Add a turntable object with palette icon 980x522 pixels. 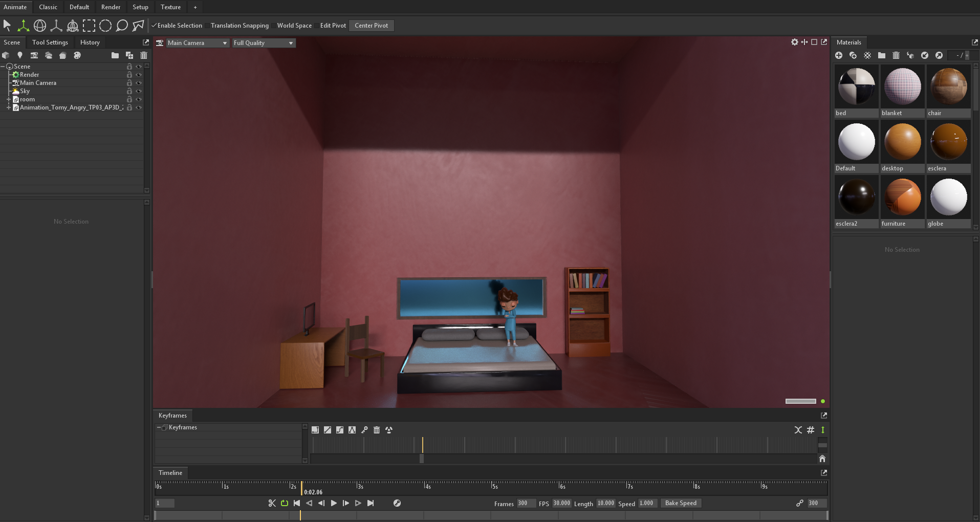pos(77,55)
